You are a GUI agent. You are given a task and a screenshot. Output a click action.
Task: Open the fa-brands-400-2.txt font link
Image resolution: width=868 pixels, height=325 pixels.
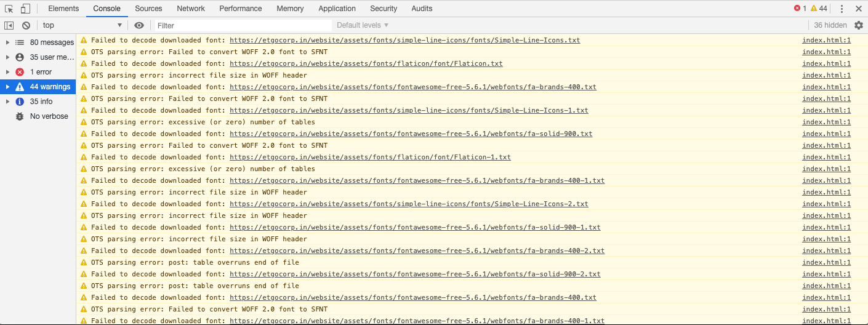417,251
